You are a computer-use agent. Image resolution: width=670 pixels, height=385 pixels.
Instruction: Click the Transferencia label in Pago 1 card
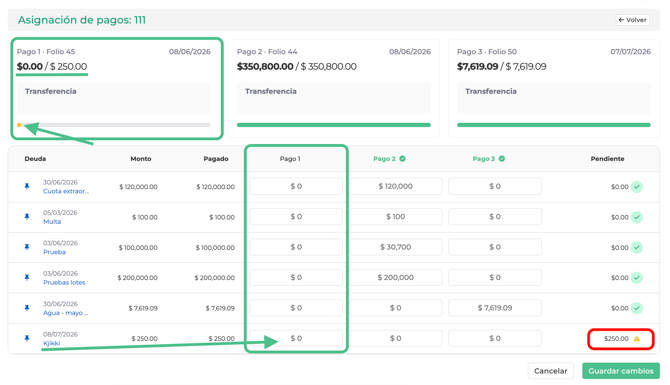pos(50,91)
